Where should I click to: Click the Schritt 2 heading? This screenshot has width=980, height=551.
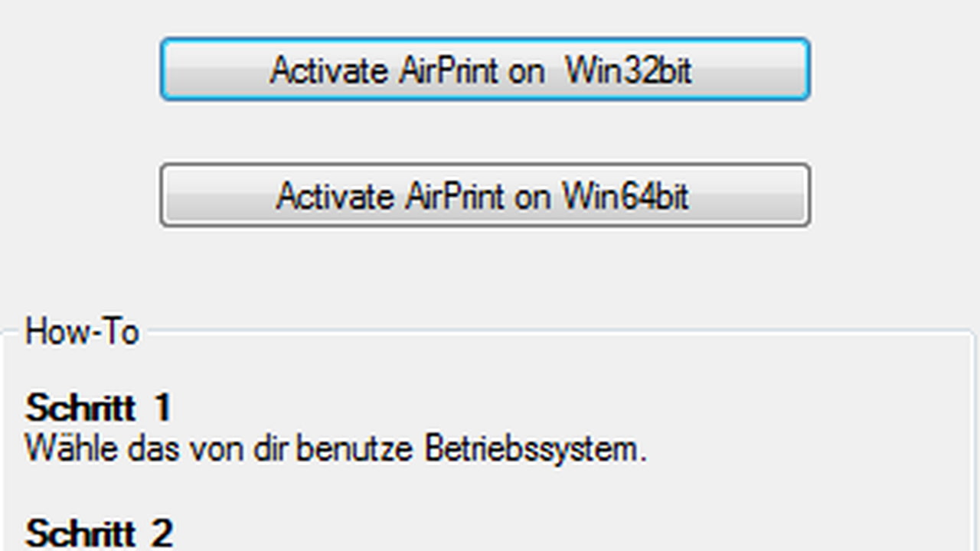click(98, 533)
